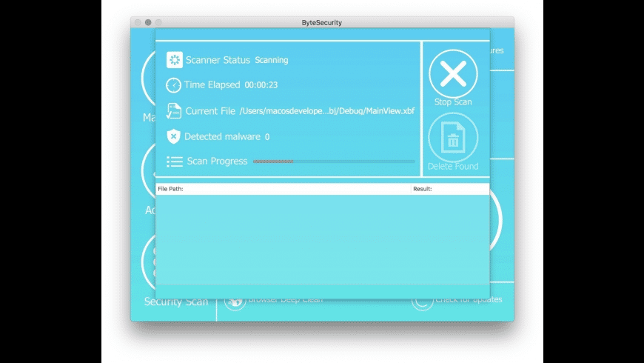The image size is (644, 363).
Task: Select the Result column header
Action: 450,189
